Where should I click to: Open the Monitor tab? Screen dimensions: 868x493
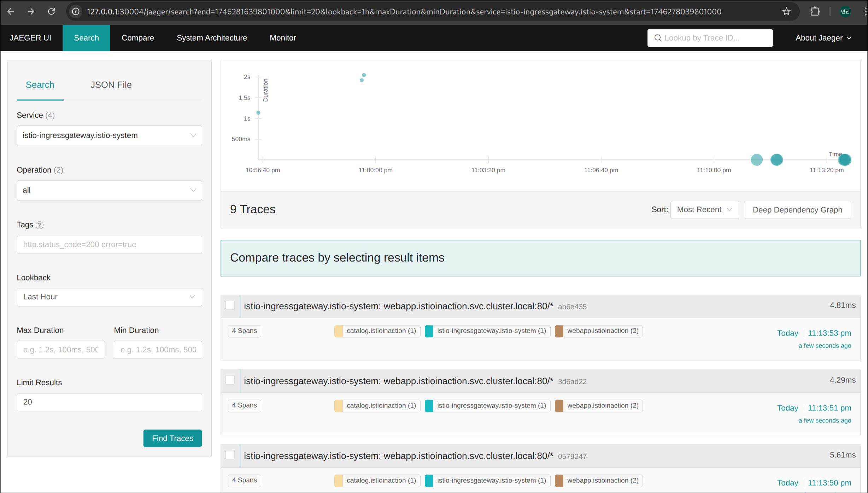click(x=283, y=38)
